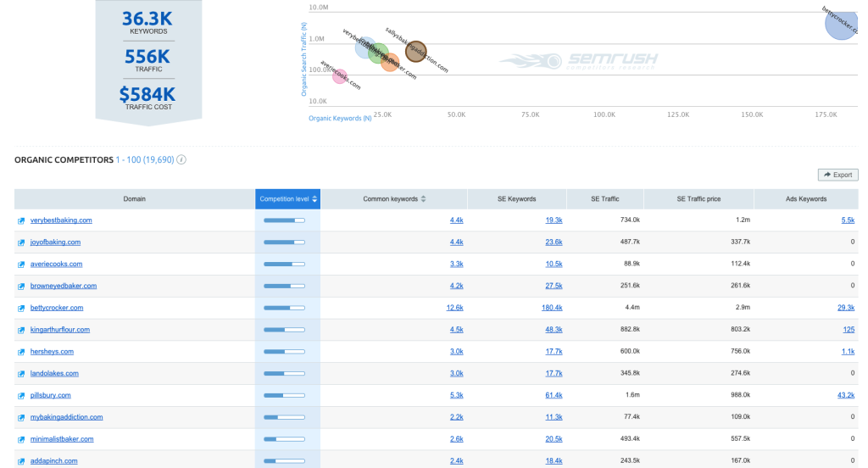The width and height of the screenshot is (868, 468).
Task: Open 43.2k ads keywords for pillsbury.com
Action: [x=846, y=395]
